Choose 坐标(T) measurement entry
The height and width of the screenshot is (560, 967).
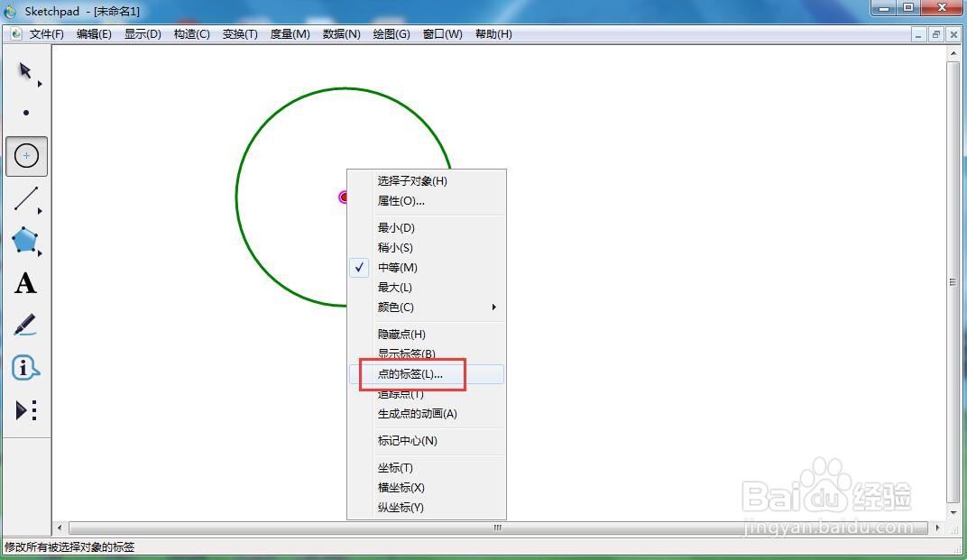click(427, 467)
